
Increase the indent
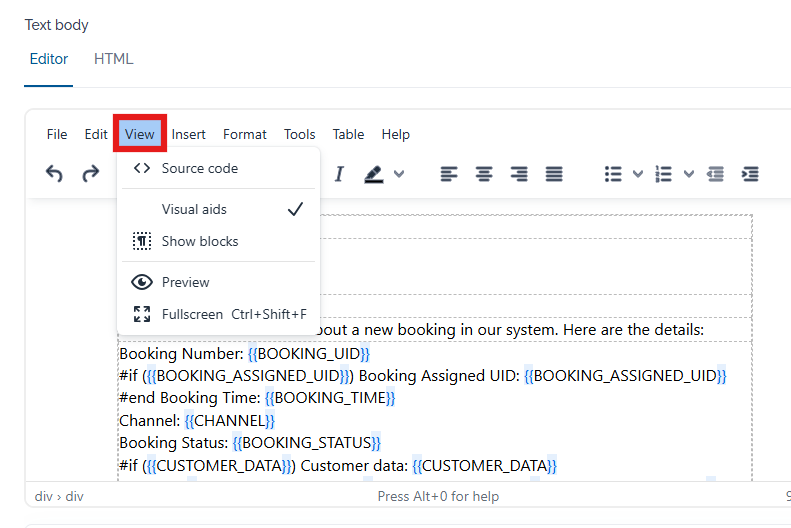(750, 174)
